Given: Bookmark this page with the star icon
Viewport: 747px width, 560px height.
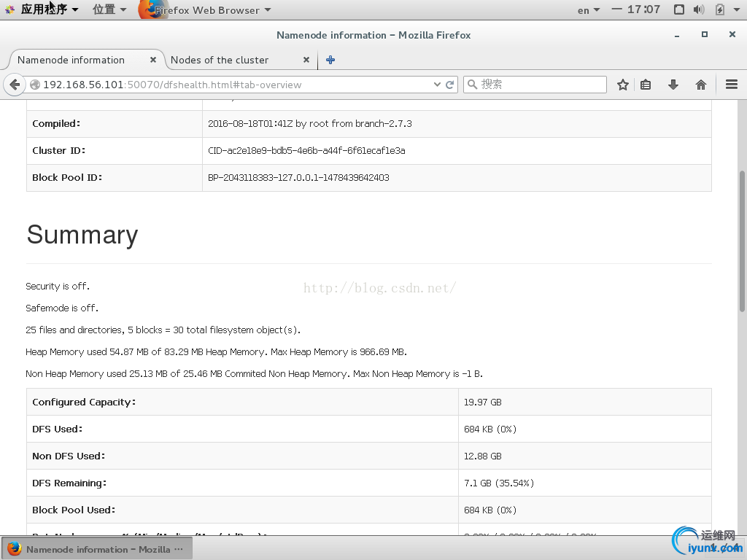Looking at the screenshot, I should click(623, 85).
